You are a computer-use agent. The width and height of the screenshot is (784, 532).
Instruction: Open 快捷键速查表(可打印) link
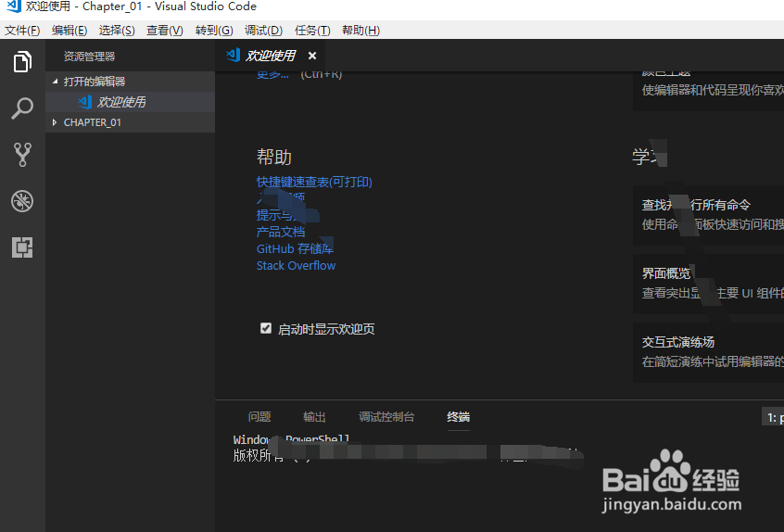(314, 182)
